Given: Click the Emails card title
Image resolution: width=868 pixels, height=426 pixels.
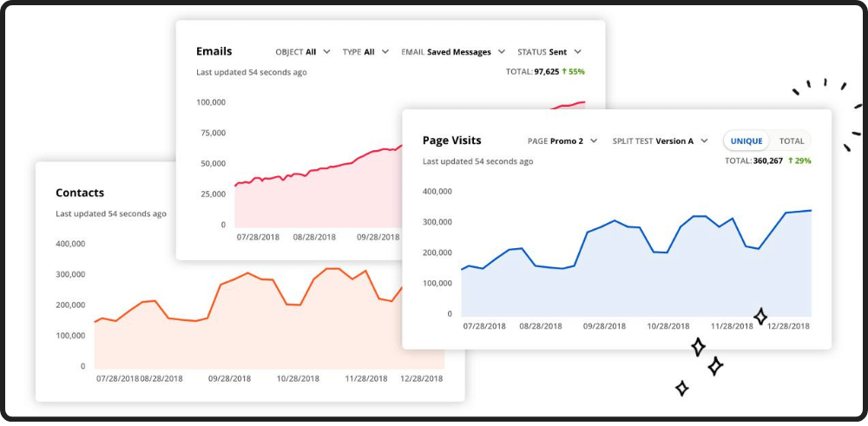Looking at the screenshot, I should click(x=214, y=51).
